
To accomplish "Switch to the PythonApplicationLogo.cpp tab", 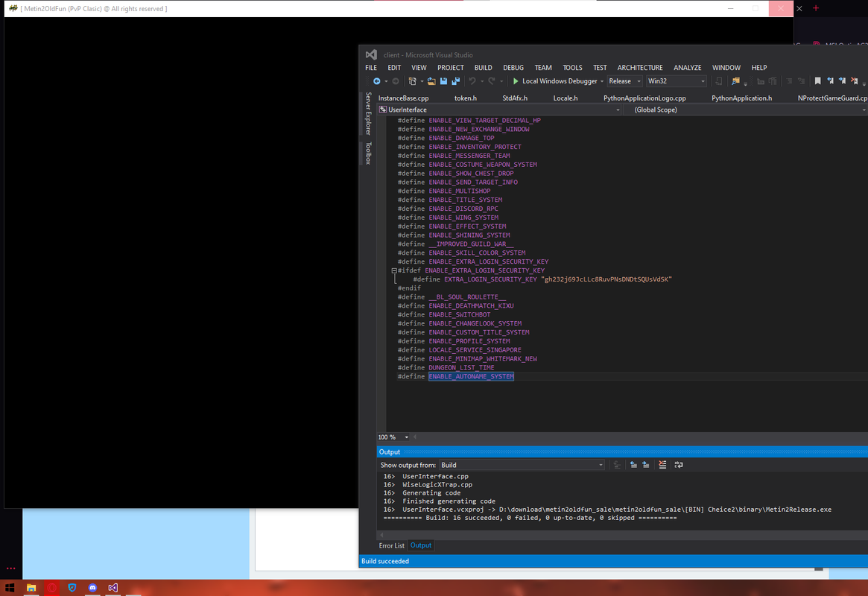I will 644,98.
